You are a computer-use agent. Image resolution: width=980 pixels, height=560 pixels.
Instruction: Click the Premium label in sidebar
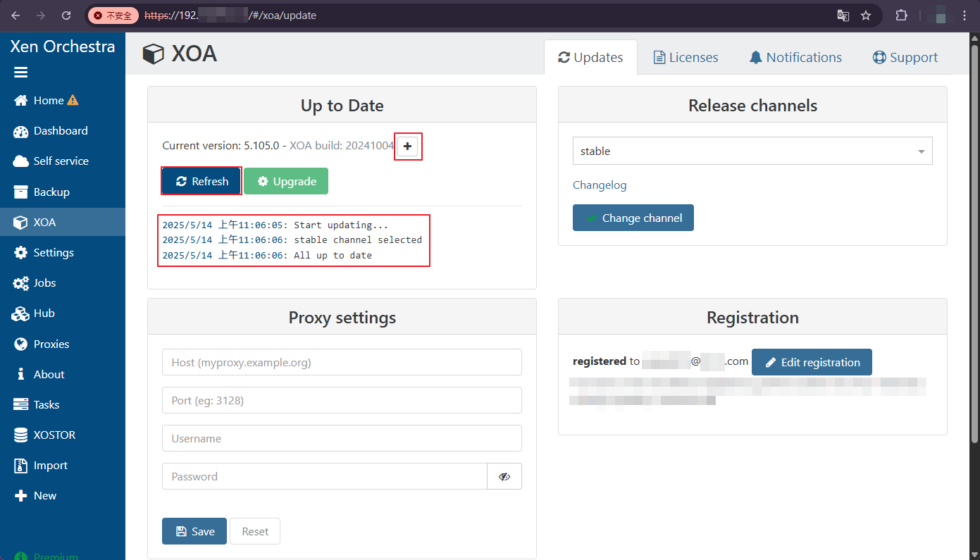tap(56, 556)
